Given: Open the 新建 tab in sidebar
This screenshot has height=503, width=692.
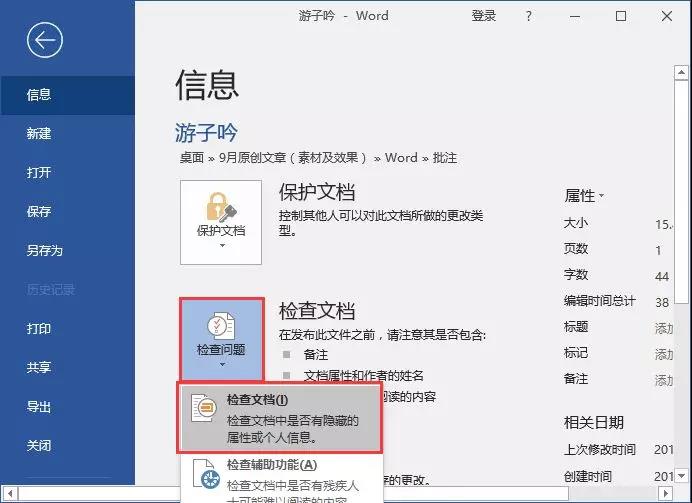Looking at the screenshot, I should (x=39, y=134).
